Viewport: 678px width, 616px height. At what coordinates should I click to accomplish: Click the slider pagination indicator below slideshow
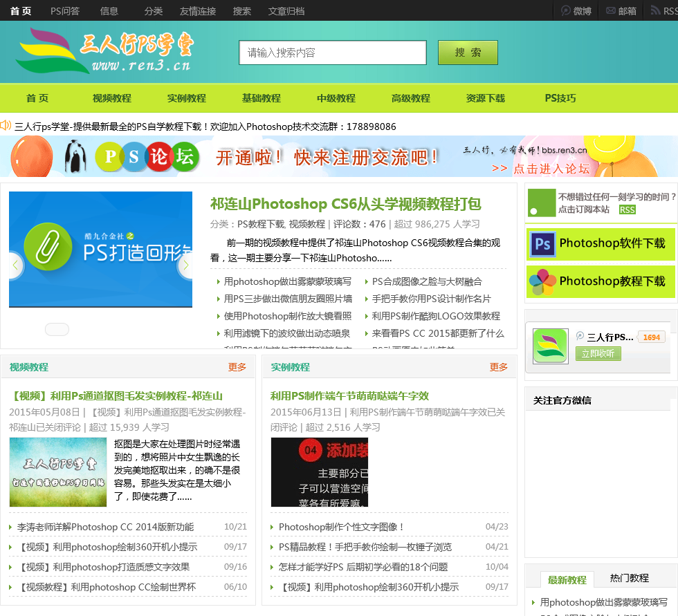tap(57, 329)
